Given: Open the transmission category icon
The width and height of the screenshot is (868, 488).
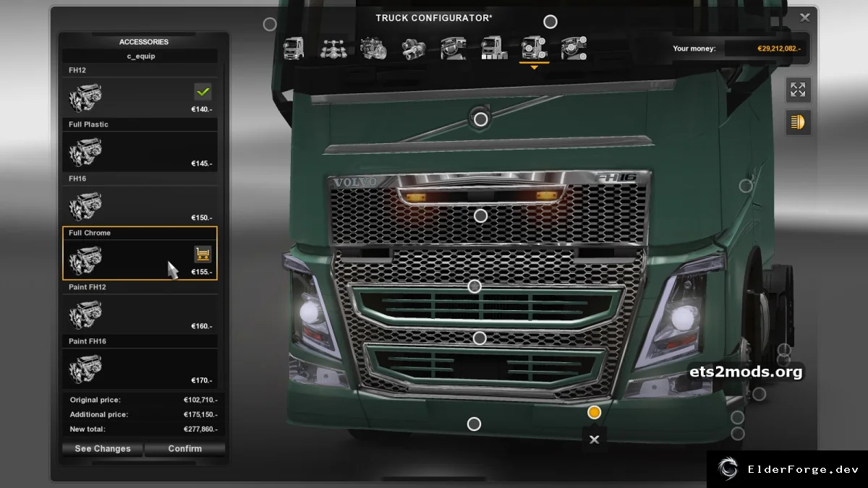Looking at the screenshot, I should (x=413, y=48).
